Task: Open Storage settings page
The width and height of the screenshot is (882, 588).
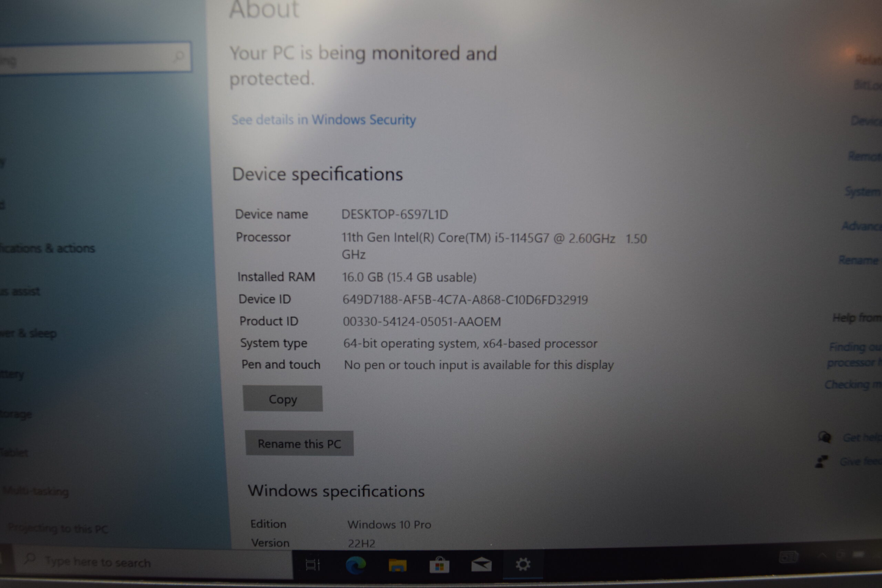Action: click(16, 414)
